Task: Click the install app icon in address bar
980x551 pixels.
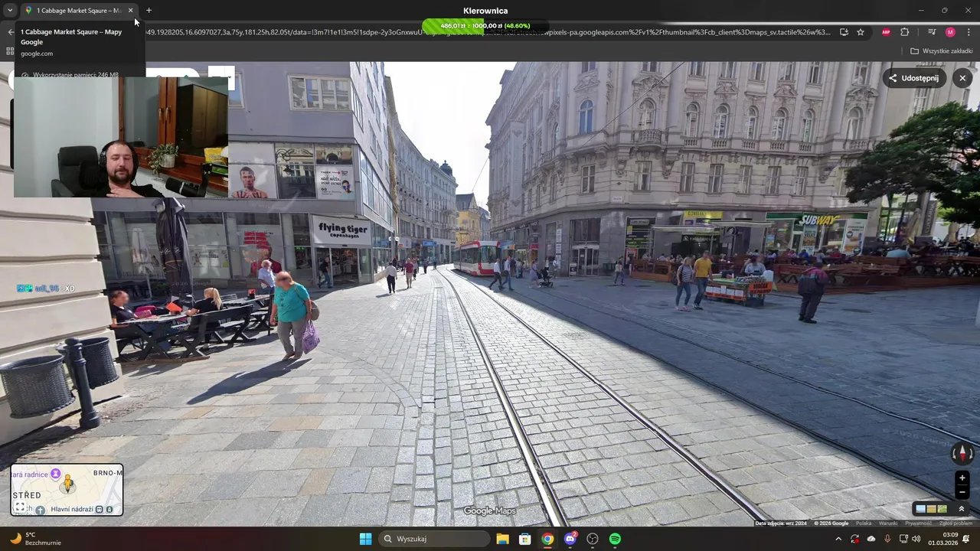Action: 844,32
